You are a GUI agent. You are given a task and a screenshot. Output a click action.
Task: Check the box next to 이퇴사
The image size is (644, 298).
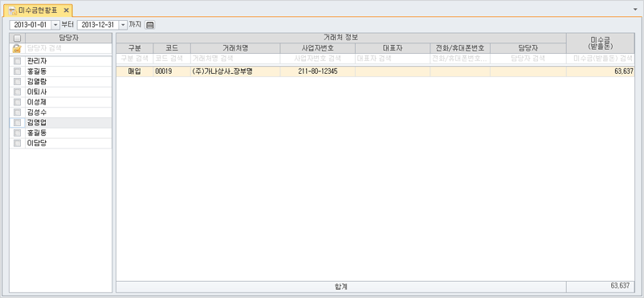(x=17, y=92)
